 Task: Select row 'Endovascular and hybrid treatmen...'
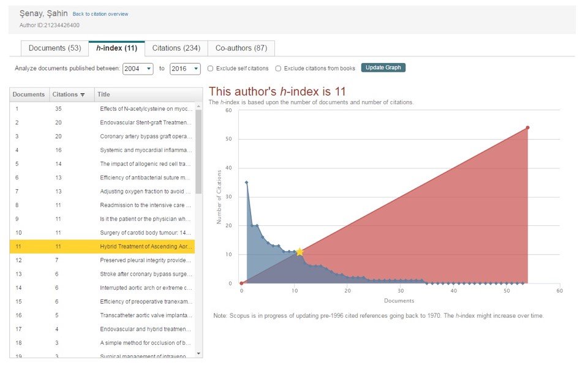coord(102,329)
